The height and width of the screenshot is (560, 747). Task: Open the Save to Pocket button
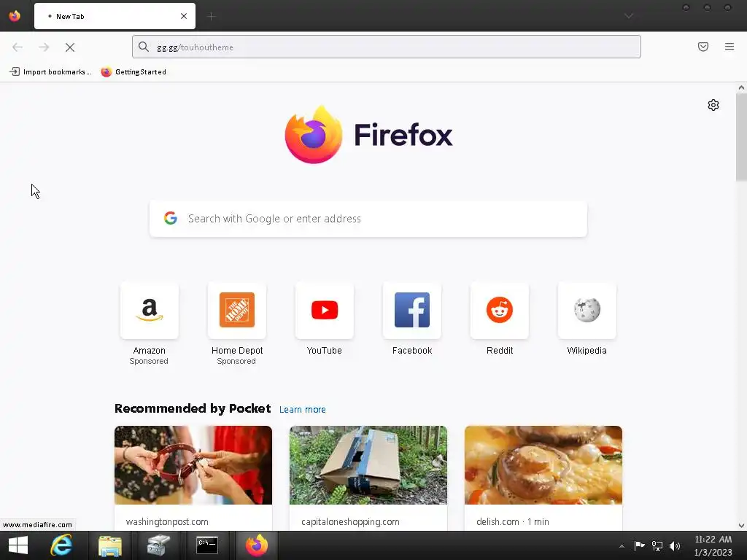click(x=703, y=47)
